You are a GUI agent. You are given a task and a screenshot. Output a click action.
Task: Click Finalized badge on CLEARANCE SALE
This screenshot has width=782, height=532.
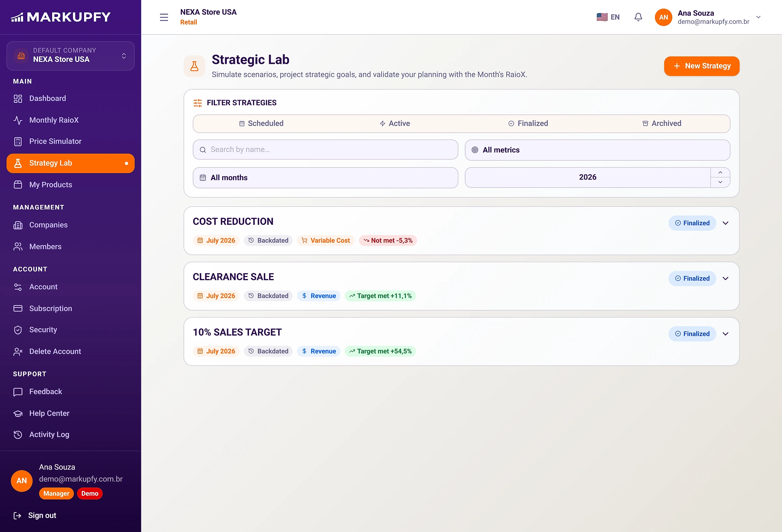tap(692, 279)
